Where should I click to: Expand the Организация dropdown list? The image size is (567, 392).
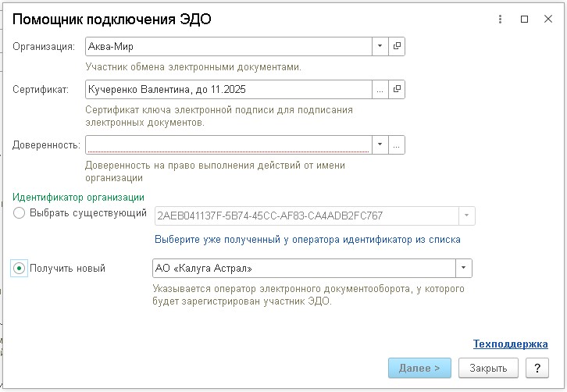point(380,46)
